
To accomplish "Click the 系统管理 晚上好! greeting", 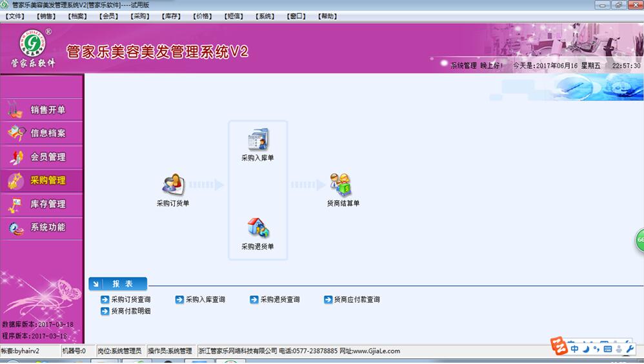I will click(x=476, y=66).
